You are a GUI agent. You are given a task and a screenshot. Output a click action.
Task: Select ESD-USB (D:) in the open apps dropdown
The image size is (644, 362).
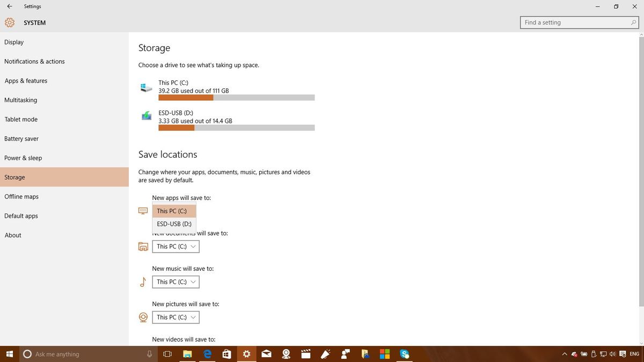(x=173, y=224)
